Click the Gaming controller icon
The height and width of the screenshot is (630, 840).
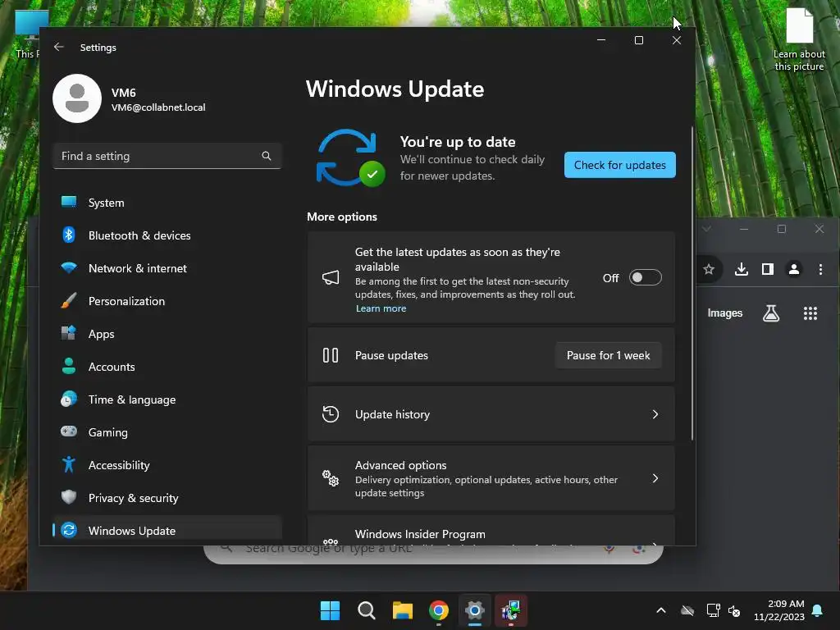pyautogui.click(x=69, y=431)
